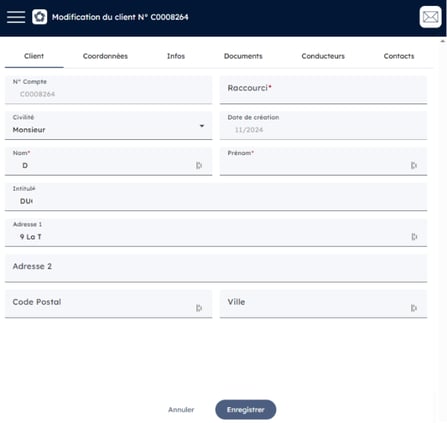Screen dimensions: 447x423
Task: Click the icon inside the Prénom field
Action: coord(414,165)
